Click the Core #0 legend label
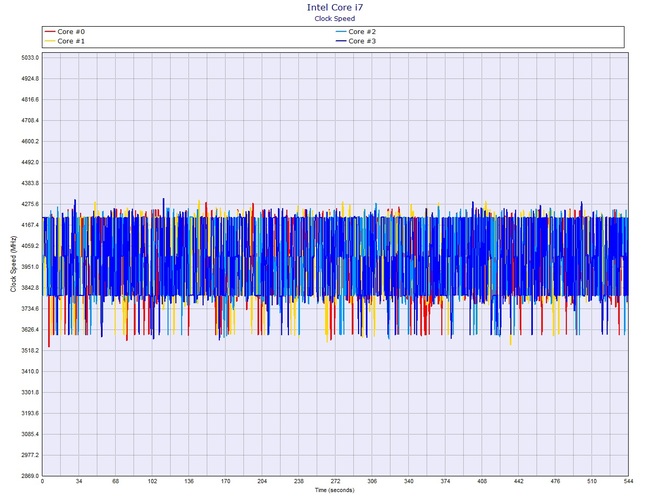The width and height of the screenshot is (670, 502). (71, 32)
